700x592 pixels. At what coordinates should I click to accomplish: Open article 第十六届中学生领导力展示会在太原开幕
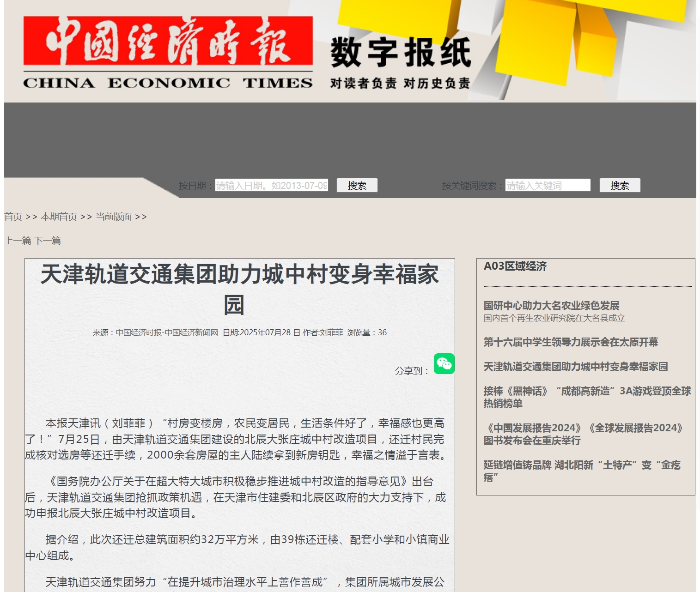(x=571, y=342)
